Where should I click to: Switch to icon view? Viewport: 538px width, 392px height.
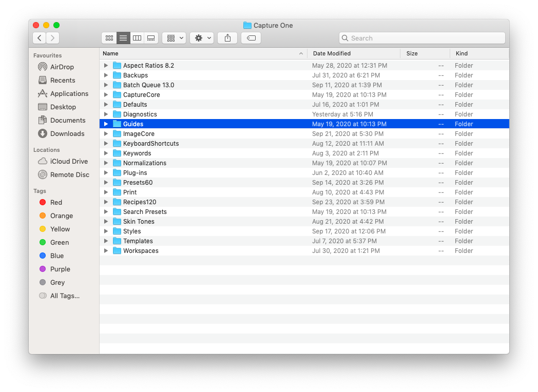click(x=109, y=38)
